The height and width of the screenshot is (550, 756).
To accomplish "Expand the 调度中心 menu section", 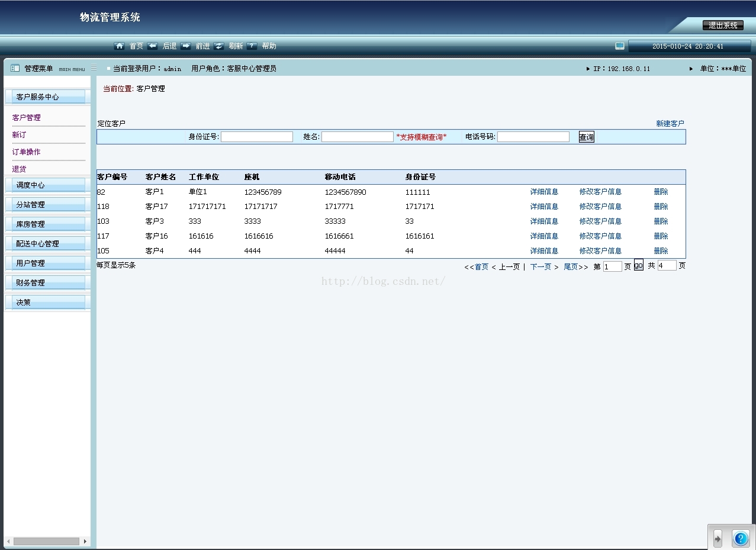I will click(47, 185).
